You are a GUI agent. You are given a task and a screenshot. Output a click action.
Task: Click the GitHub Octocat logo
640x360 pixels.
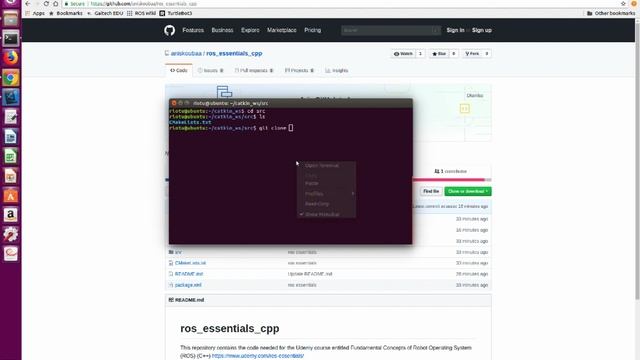(169, 30)
